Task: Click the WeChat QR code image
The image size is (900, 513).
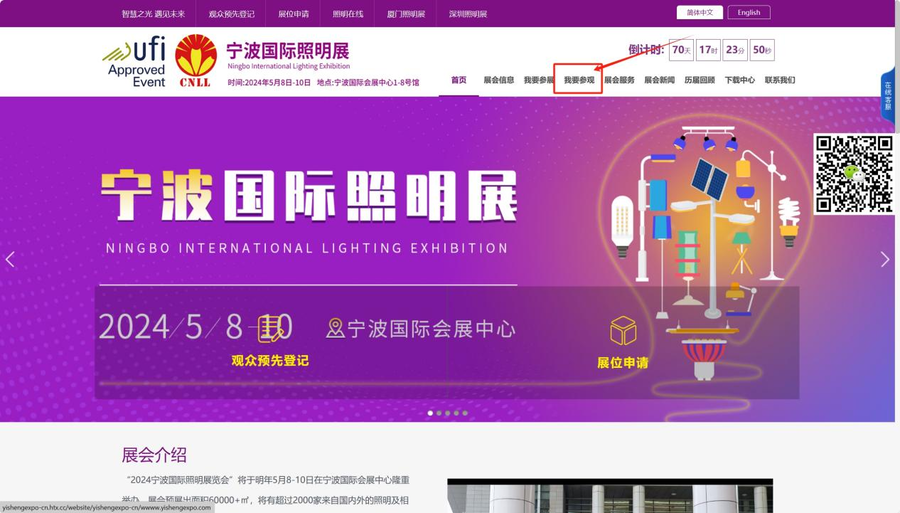Action: 854,174
